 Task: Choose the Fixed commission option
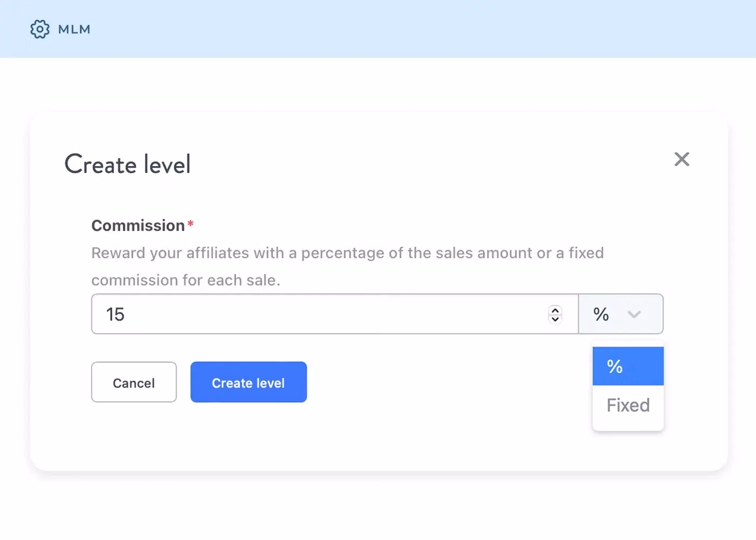click(627, 406)
